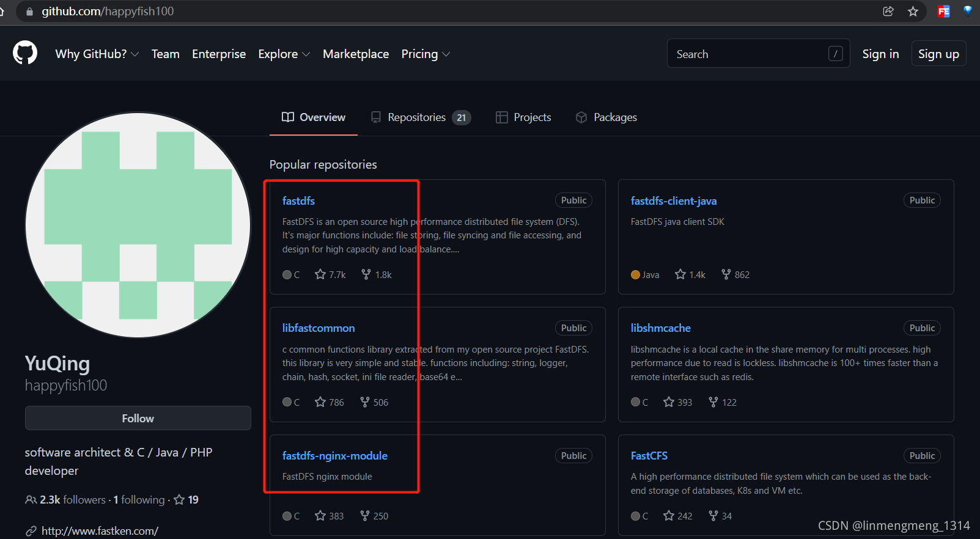The width and height of the screenshot is (980, 539).
Task: Click the 'FastDFS java client SDK' description
Action: [x=677, y=222]
